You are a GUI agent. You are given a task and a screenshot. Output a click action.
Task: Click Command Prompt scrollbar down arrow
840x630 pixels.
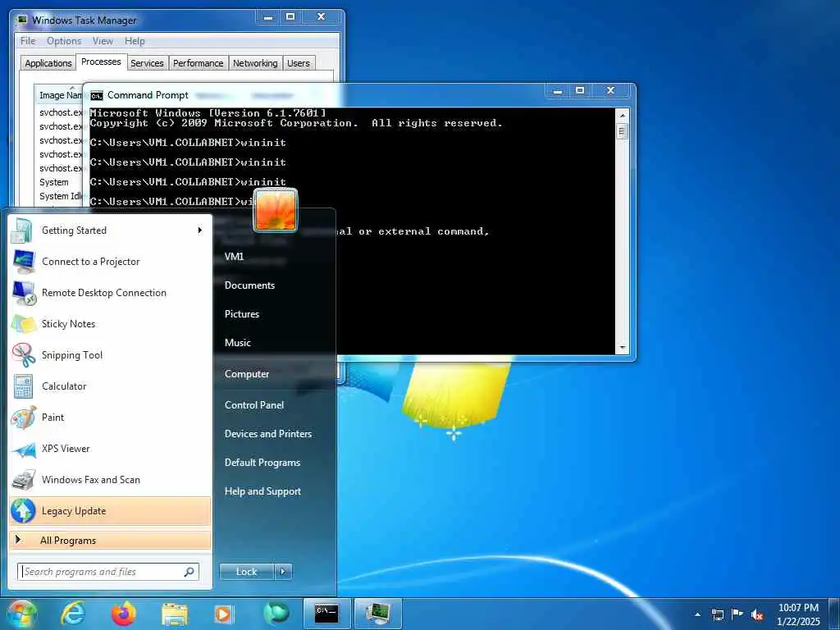coord(622,348)
